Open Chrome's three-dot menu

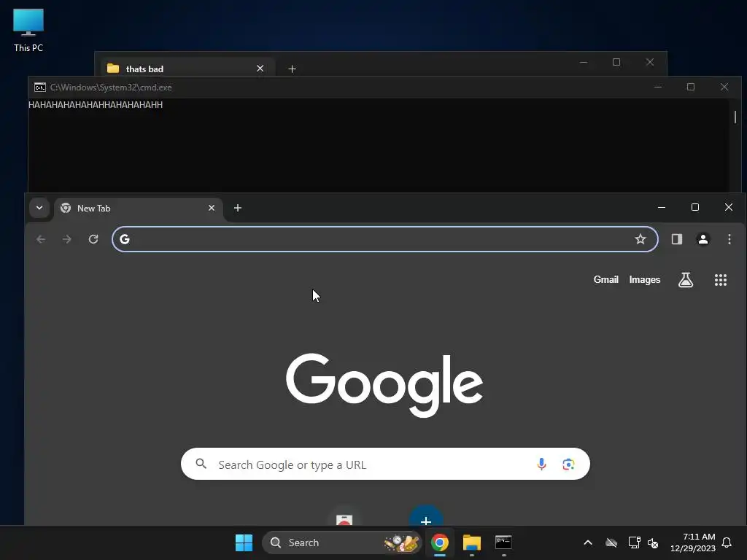click(729, 239)
